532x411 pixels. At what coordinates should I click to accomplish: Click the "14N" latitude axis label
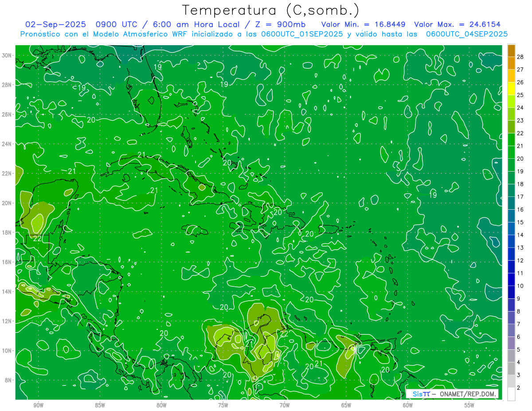point(8,291)
